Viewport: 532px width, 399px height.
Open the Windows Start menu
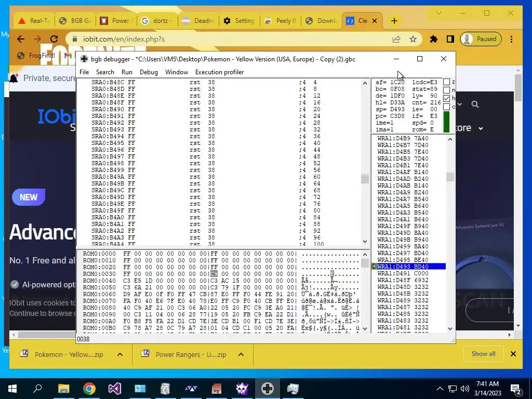click(12, 389)
